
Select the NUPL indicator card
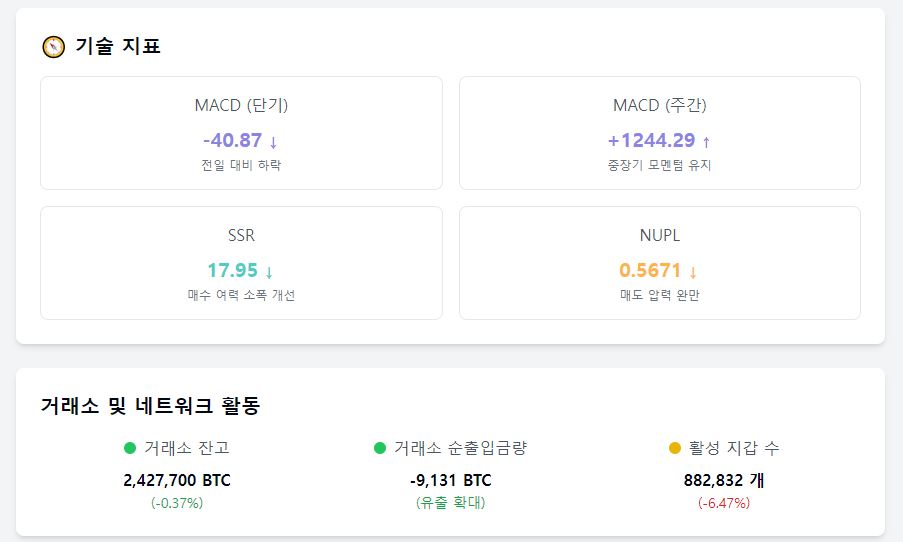pos(660,263)
